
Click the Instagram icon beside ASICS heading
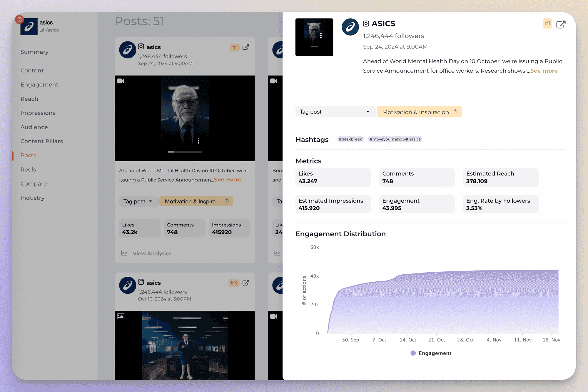click(366, 24)
